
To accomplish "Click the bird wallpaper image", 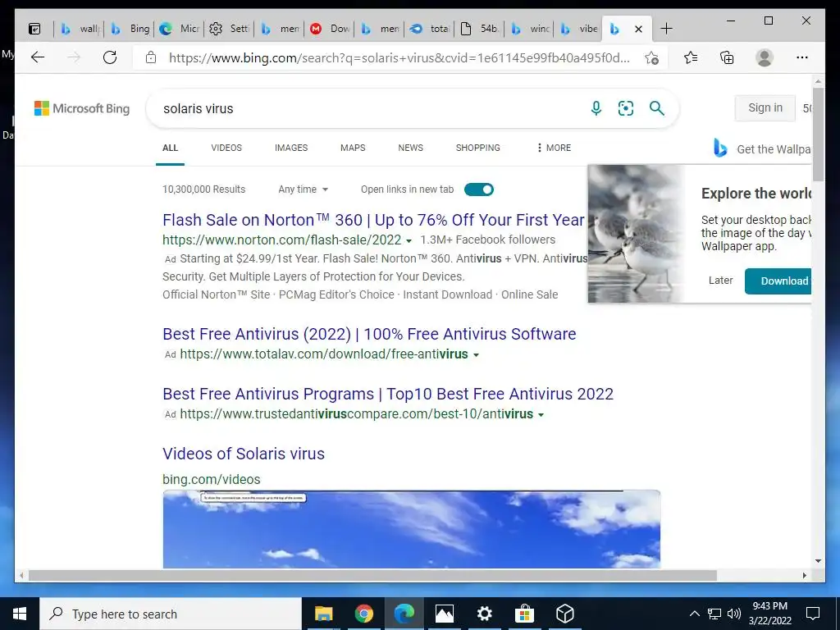I will 637,234.
